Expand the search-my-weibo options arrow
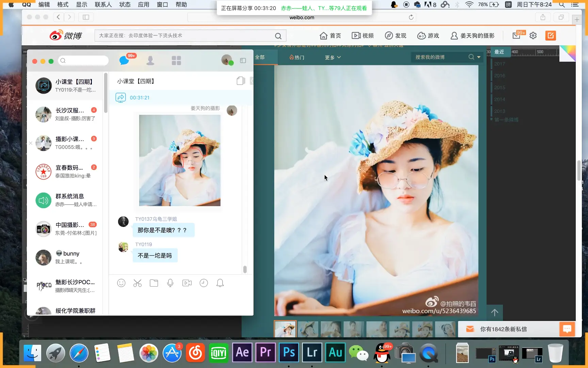Screen dimensions: 588x368 (479, 57)
